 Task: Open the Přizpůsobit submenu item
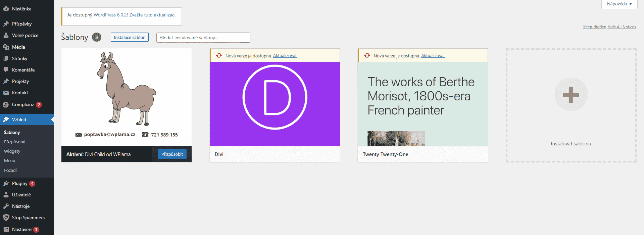point(15,142)
